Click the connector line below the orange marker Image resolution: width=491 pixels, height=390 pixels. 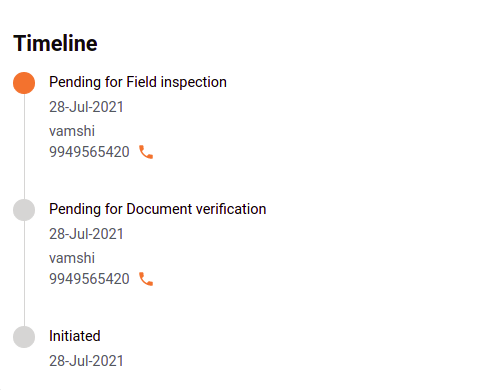tap(24, 146)
